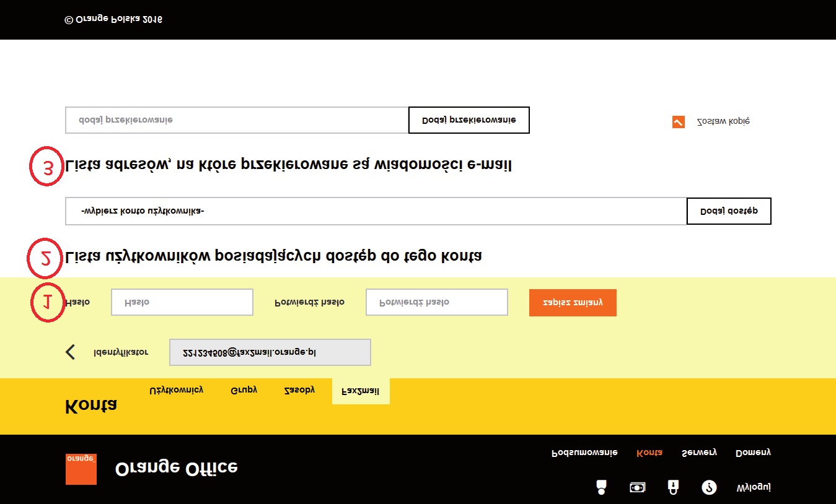This screenshot has height=504, width=836.
Task: Click the Orange Office title link
Action: (x=177, y=469)
